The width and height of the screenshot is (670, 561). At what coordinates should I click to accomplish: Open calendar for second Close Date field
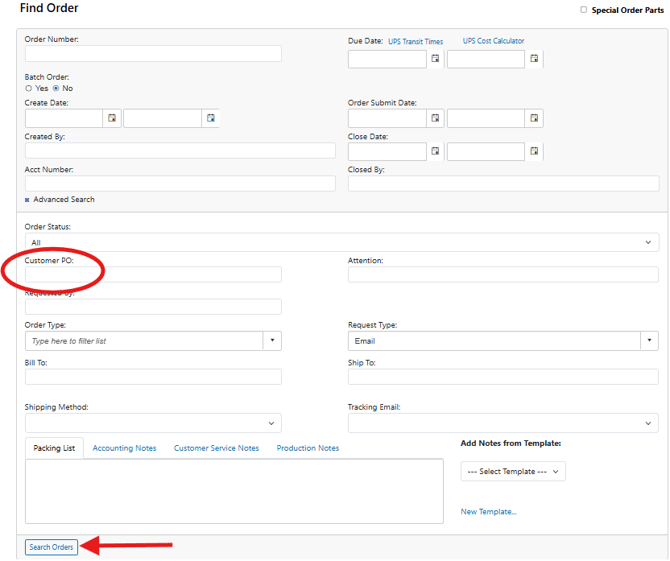click(x=534, y=152)
